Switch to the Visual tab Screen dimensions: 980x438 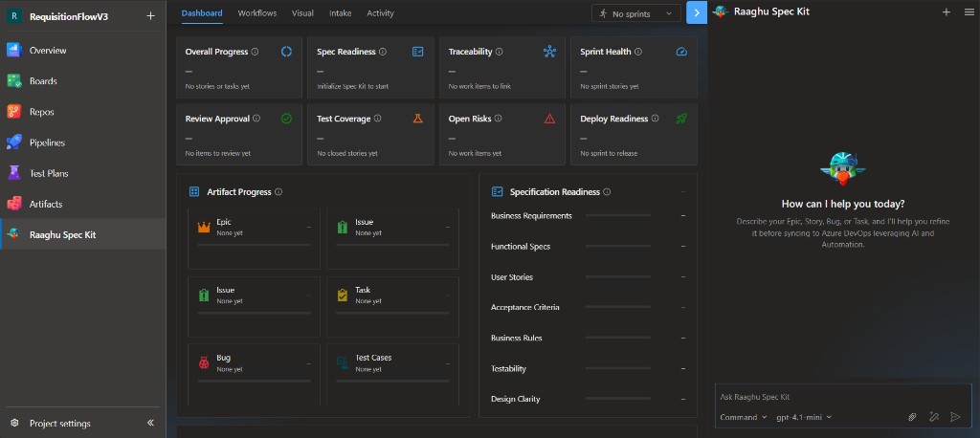tap(302, 13)
